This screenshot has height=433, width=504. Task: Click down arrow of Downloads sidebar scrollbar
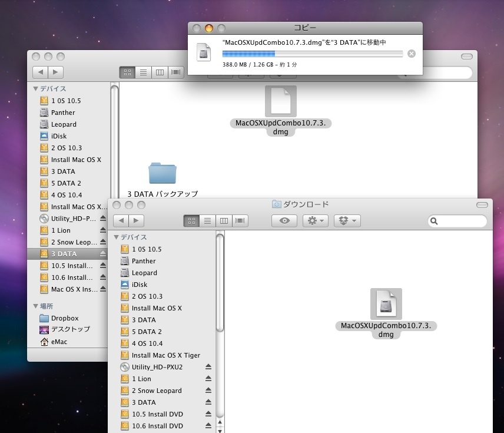220,430
